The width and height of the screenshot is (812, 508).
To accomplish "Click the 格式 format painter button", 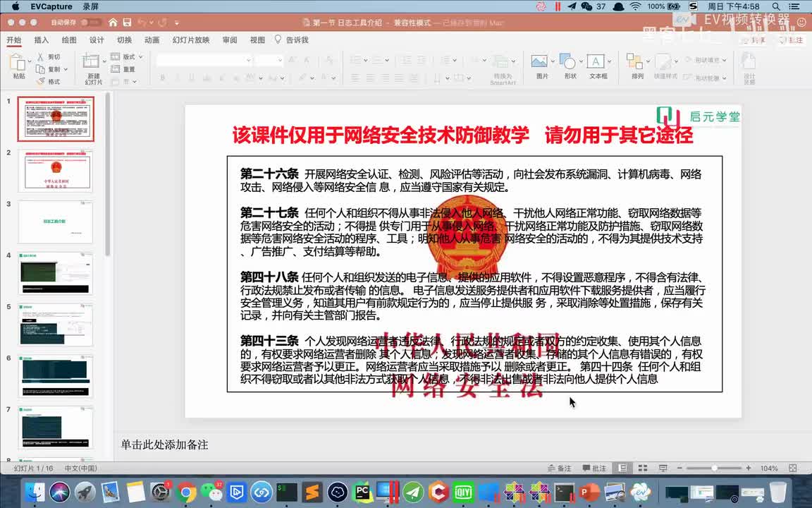I will click(x=49, y=81).
